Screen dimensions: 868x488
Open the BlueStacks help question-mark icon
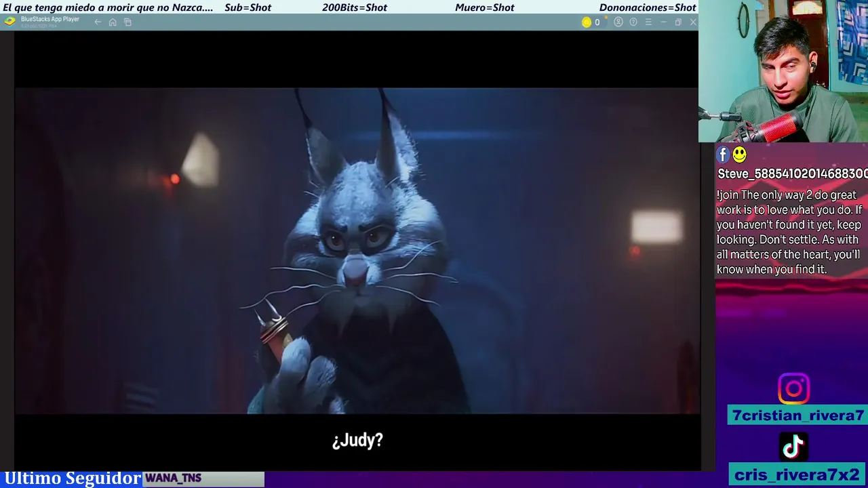click(x=633, y=22)
